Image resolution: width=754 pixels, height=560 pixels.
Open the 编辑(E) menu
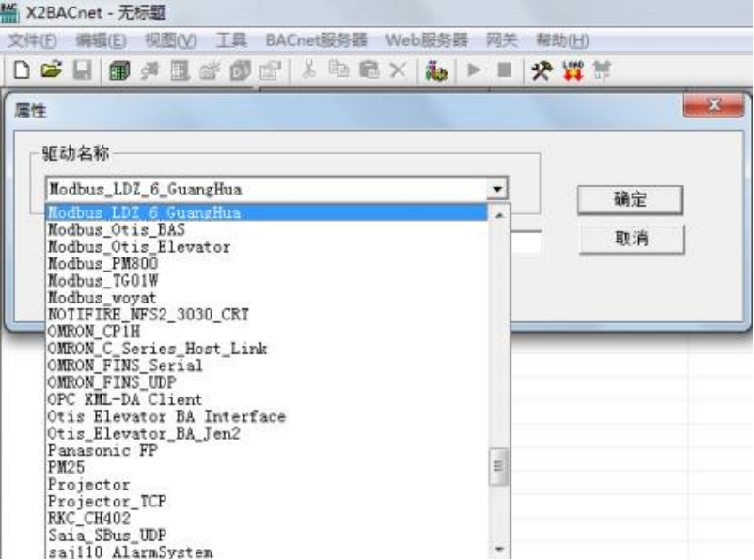[101, 40]
